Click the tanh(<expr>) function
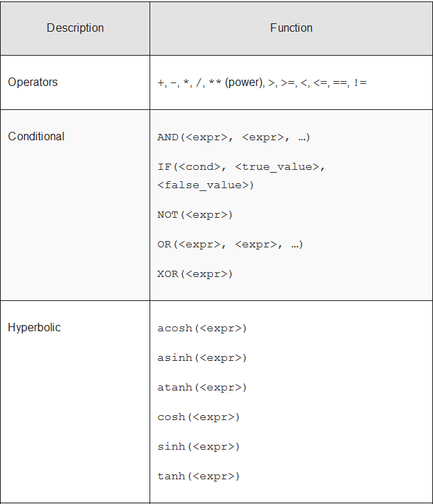The height and width of the screenshot is (504, 433). click(x=198, y=477)
